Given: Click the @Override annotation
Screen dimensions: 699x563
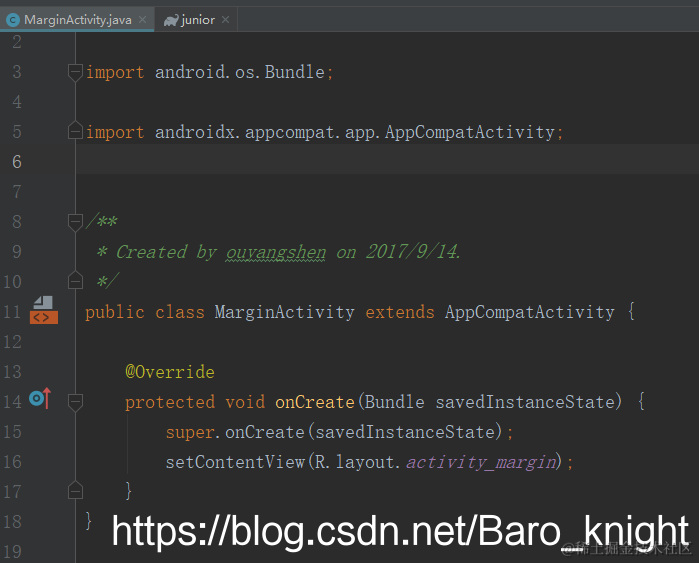Looking at the screenshot, I should 170,372.
